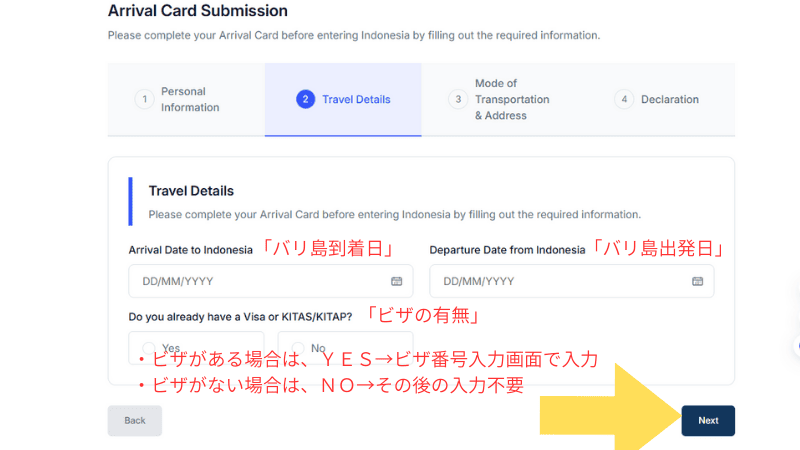The height and width of the screenshot is (450, 800).
Task: Focus the Departure Date from Indonesia field
Action: 572,281
